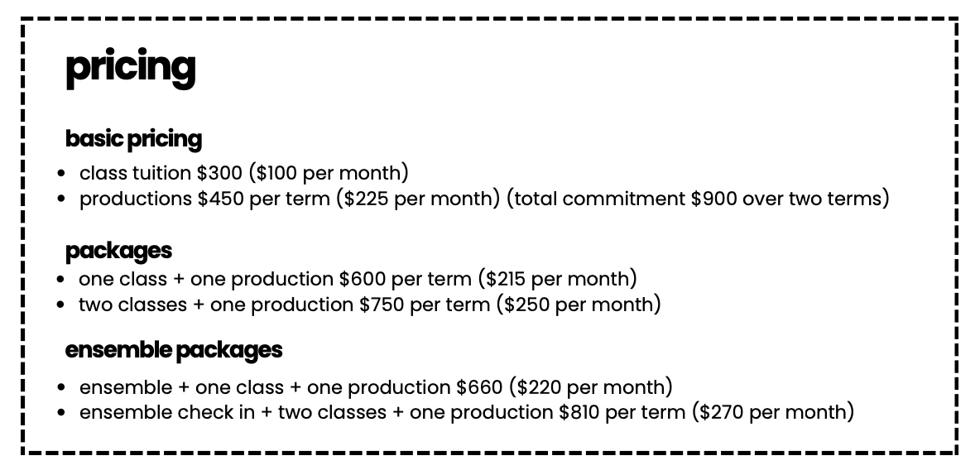
Task: Click "total commitment $900 over two terms"
Action: pyautogui.click(x=697, y=199)
